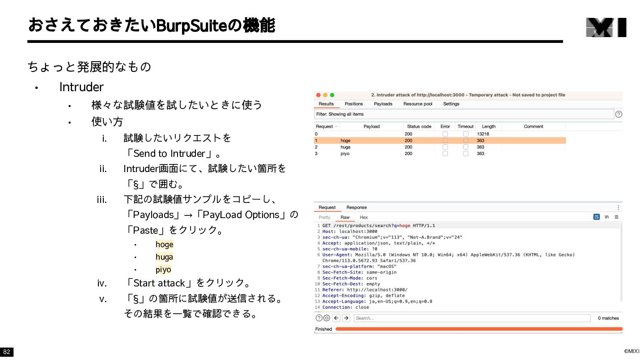The image size is (644, 362).
Task: Click the 0 matches label
Action: [608, 318]
